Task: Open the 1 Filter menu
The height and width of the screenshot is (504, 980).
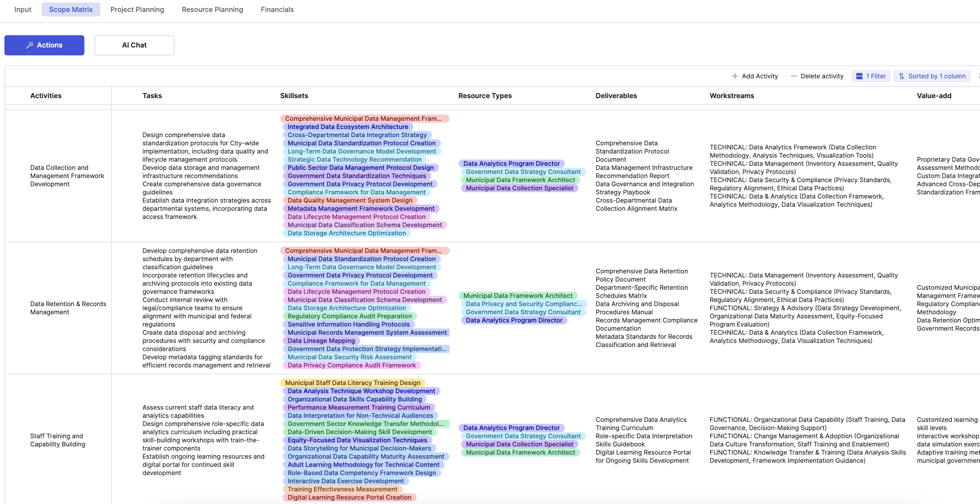Action: (871, 76)
